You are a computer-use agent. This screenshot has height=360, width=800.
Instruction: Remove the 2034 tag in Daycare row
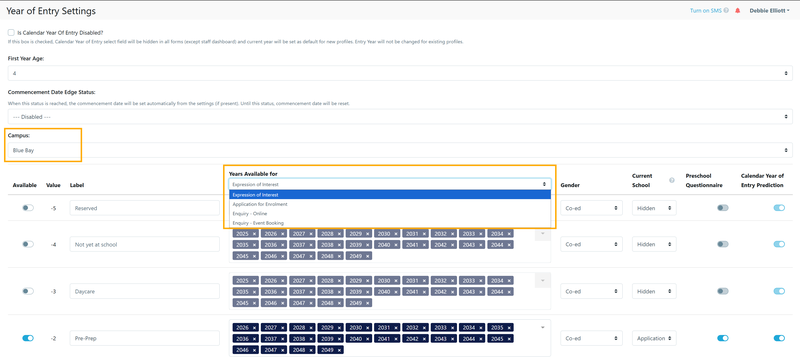(508, 280)
